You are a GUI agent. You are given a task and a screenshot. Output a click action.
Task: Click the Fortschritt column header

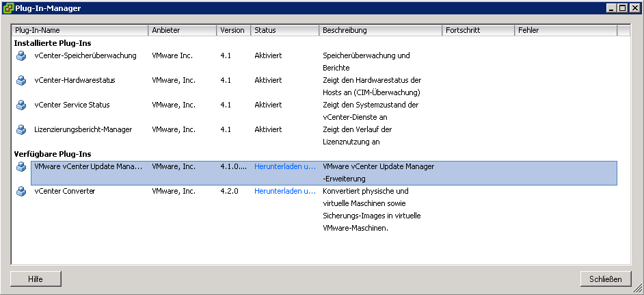[478, 31]
